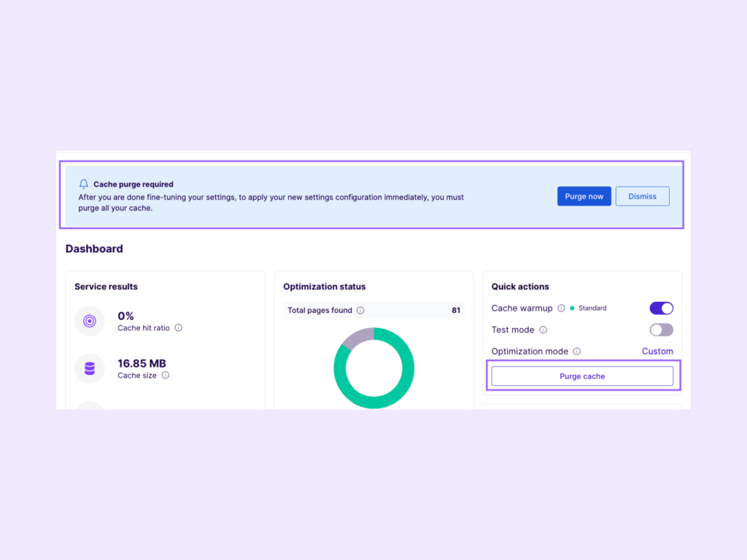Click the Dashboard heading
Image resolution: width=747 pixels, height=560 pixels.
tap(94, 249)
